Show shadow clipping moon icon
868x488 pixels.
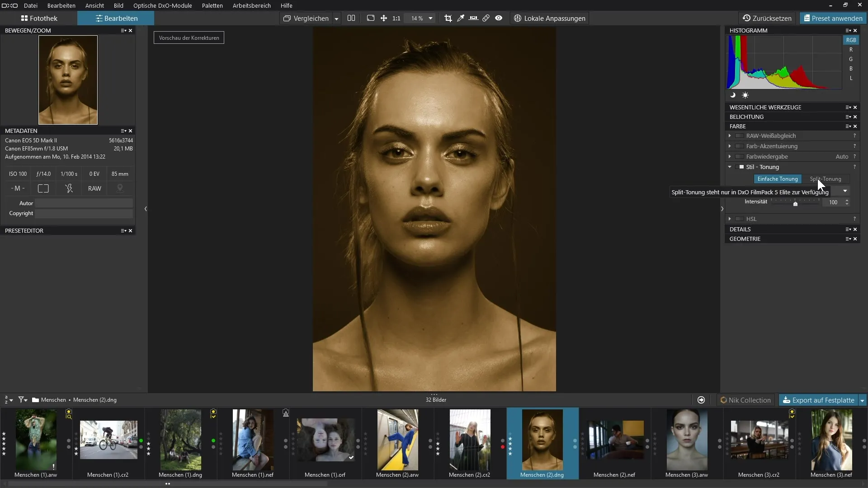click(733, 95)
